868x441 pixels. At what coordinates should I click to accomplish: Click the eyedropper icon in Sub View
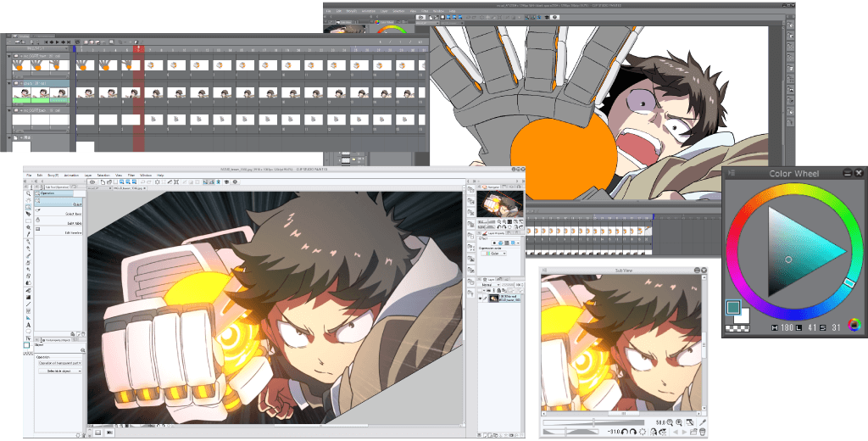pos(703,421)
